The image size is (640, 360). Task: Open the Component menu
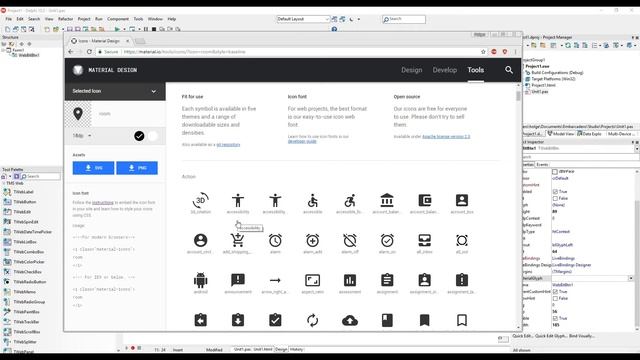coord(118,19)
